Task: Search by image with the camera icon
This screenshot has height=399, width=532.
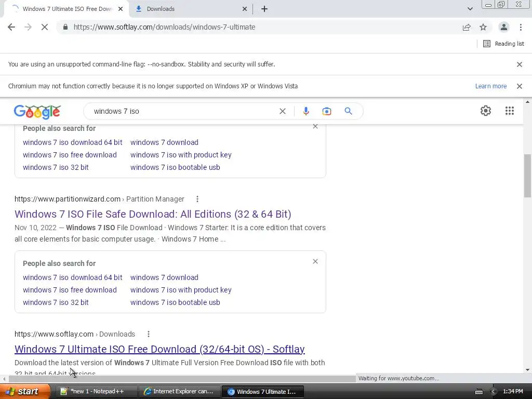Action: point(327,111)
